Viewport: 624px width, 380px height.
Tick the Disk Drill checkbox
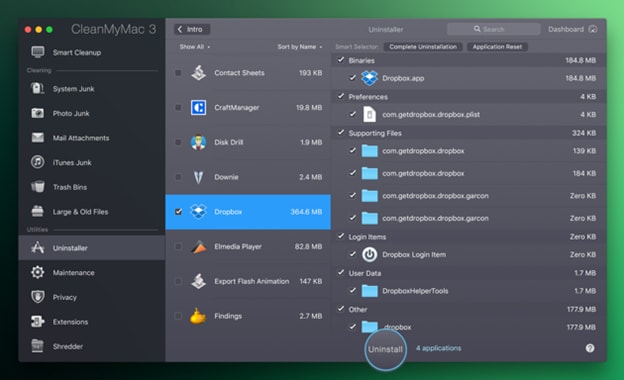[x=178, y=142]
